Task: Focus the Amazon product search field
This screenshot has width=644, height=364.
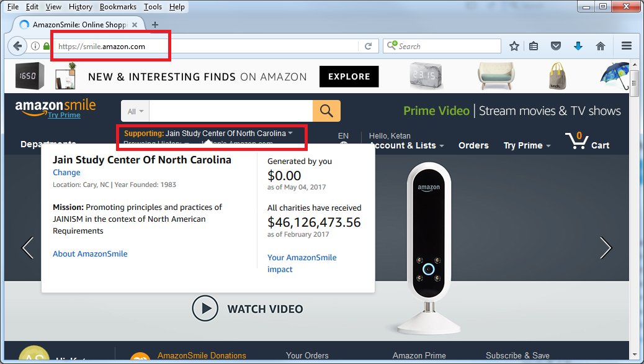Action: (x=231, y=111)
